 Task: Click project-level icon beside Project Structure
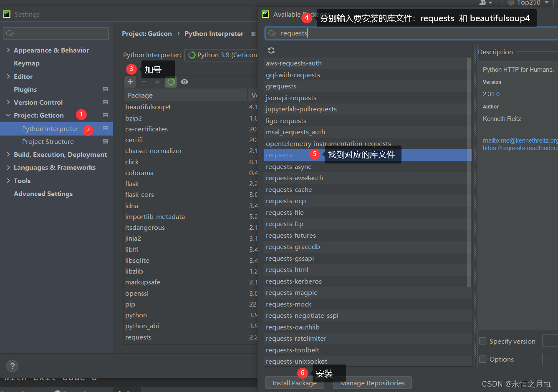(105, 141)
